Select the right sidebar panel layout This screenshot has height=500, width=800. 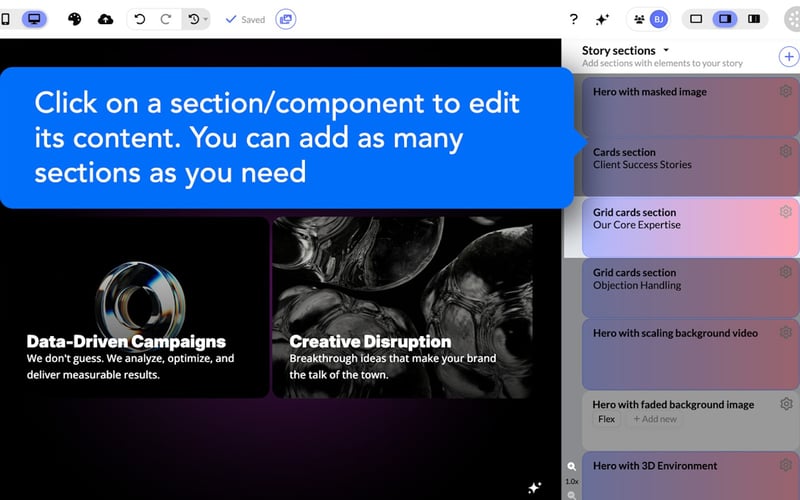coord(726,19)
